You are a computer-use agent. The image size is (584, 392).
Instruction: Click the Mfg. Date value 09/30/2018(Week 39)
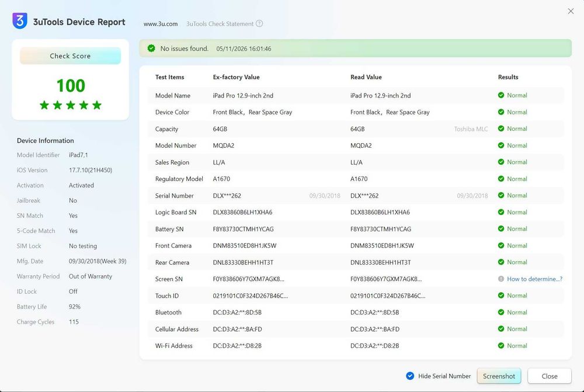(98, 261)
